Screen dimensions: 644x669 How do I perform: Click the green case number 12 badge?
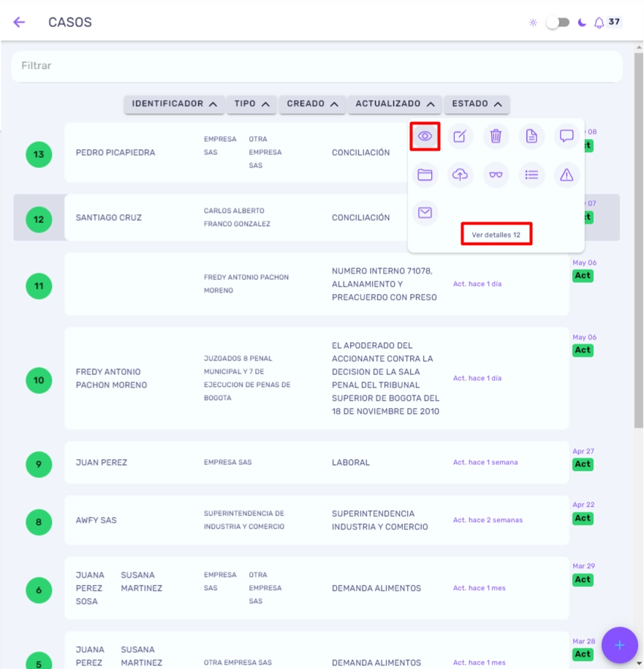point(39,219)
